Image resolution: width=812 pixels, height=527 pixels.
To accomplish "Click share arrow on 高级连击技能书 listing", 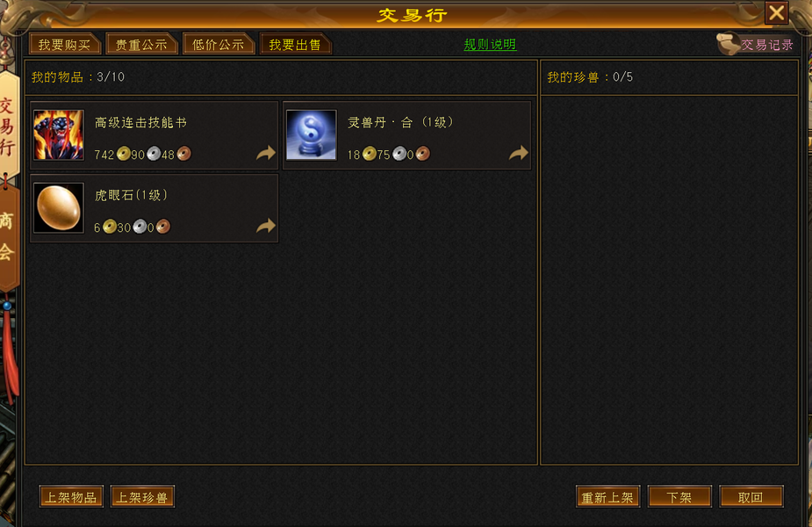I will (x=266, y=154).
